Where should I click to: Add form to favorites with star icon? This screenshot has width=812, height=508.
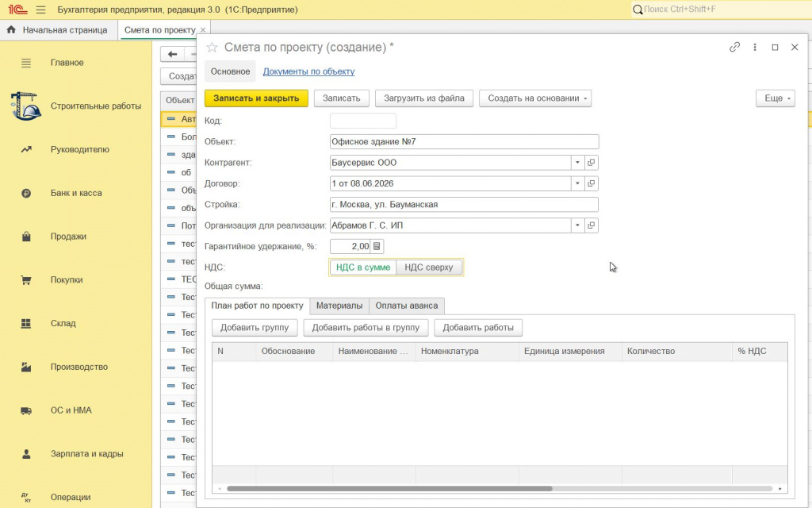pyautogui.click(x=212, y=47)
